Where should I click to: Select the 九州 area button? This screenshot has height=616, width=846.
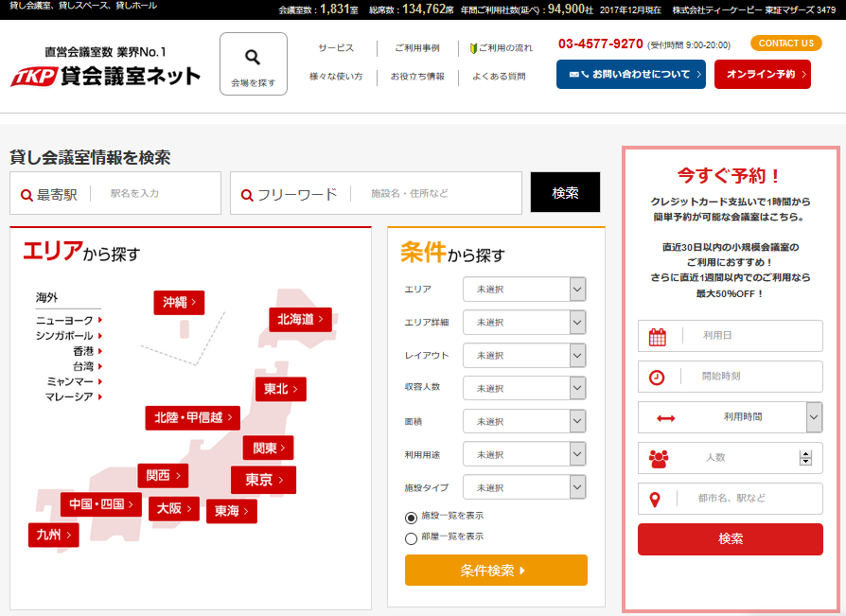(53, 535)
